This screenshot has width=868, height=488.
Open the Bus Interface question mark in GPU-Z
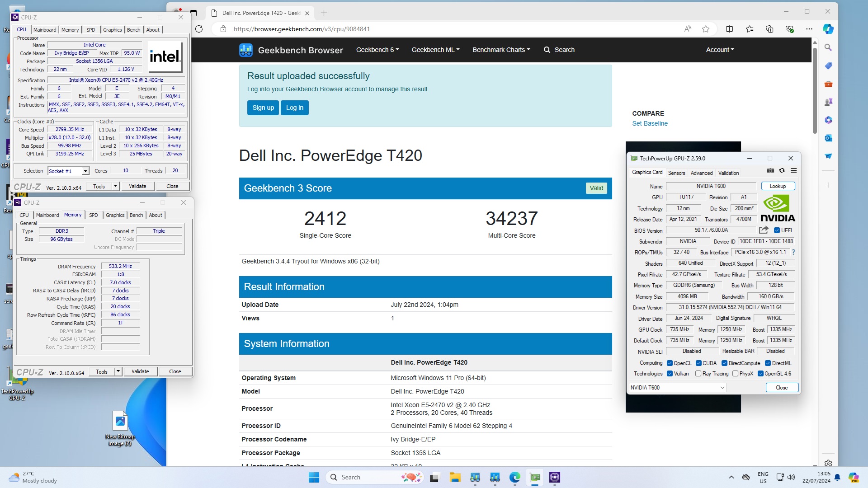[x=793, y=252]
